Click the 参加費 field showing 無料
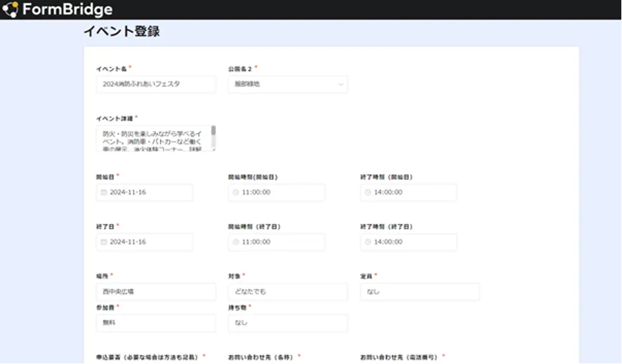The height and width of the screenshot is (364, 622). [155, 323]
